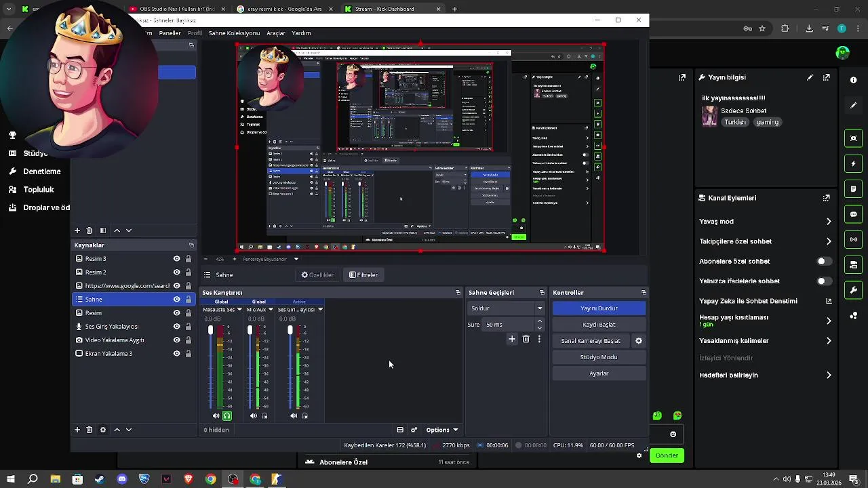Open Filtreler for selected source
Viewport: 868px width, 488px height.
tap(363, 275)
